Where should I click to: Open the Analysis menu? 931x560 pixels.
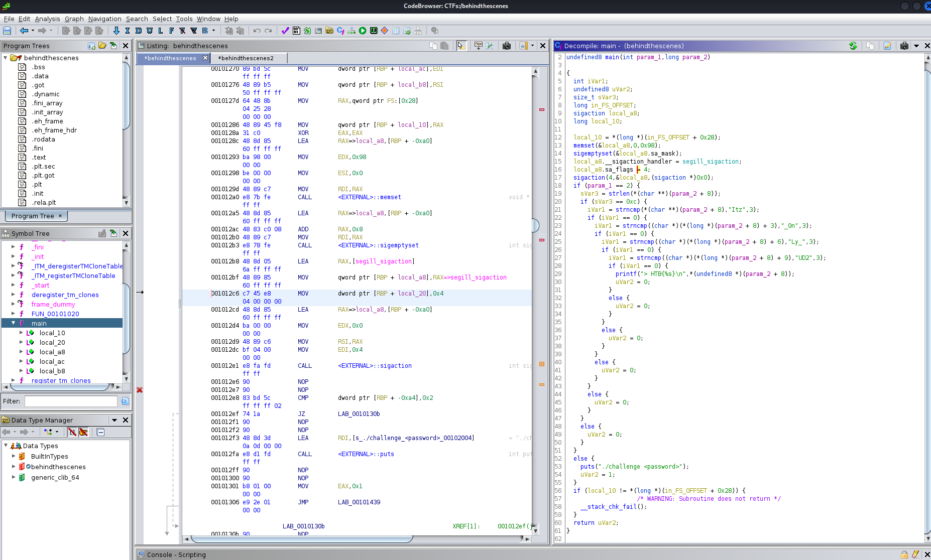point(47,19)
